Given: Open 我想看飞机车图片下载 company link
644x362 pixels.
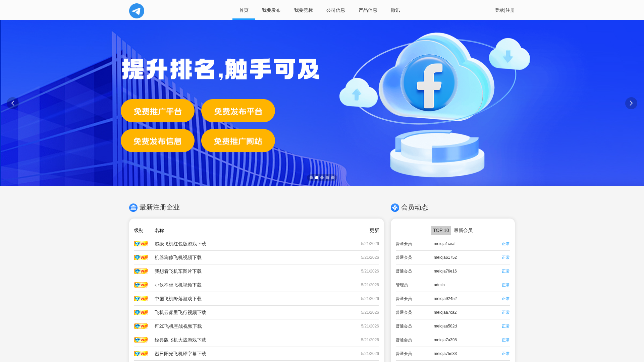Looking at the screenshot, I should coord(178,271).
